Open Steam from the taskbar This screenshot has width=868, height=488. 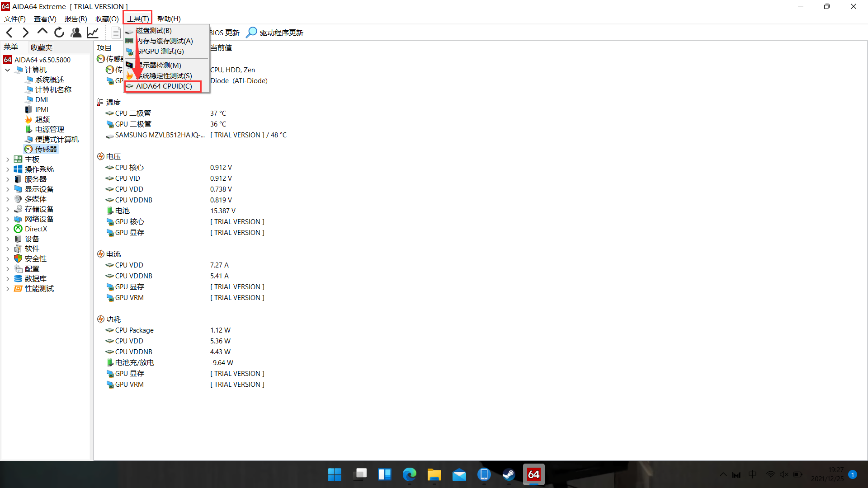click(x=509, y=474)
